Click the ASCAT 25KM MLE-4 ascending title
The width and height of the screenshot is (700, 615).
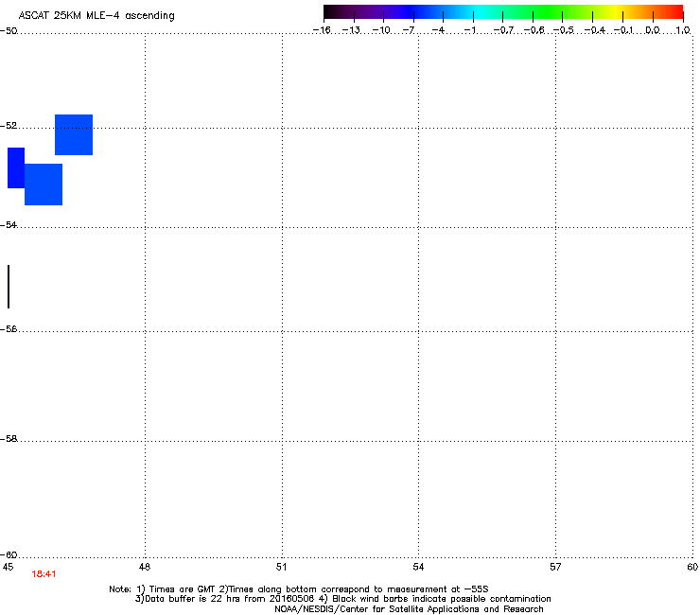coord(96,15)
